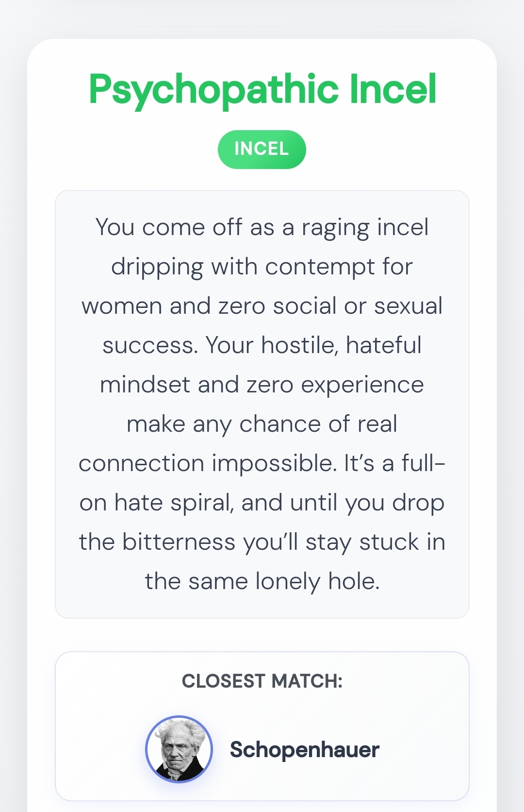
Task: Click the line "success. Your hostile, hateful"
Action: point(262,345)
